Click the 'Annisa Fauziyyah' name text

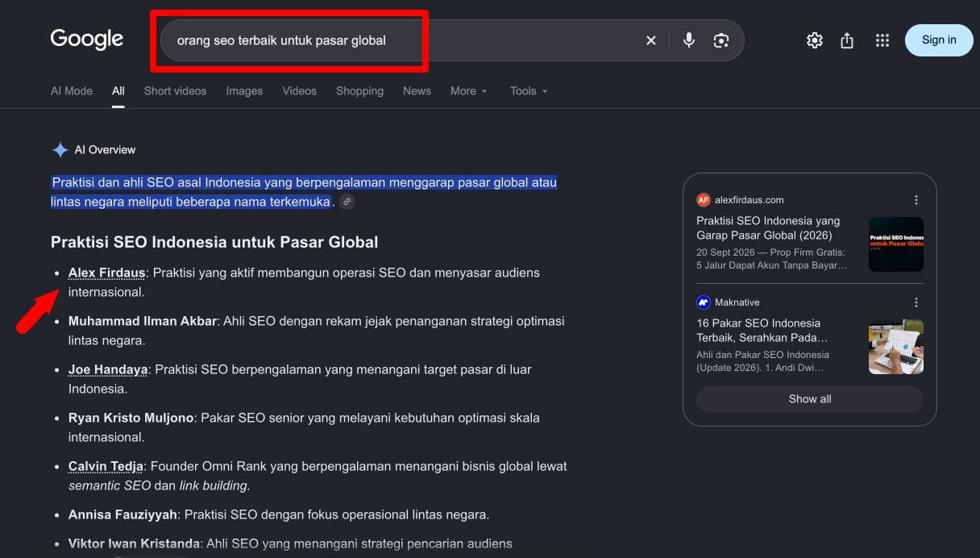(123, 514)
